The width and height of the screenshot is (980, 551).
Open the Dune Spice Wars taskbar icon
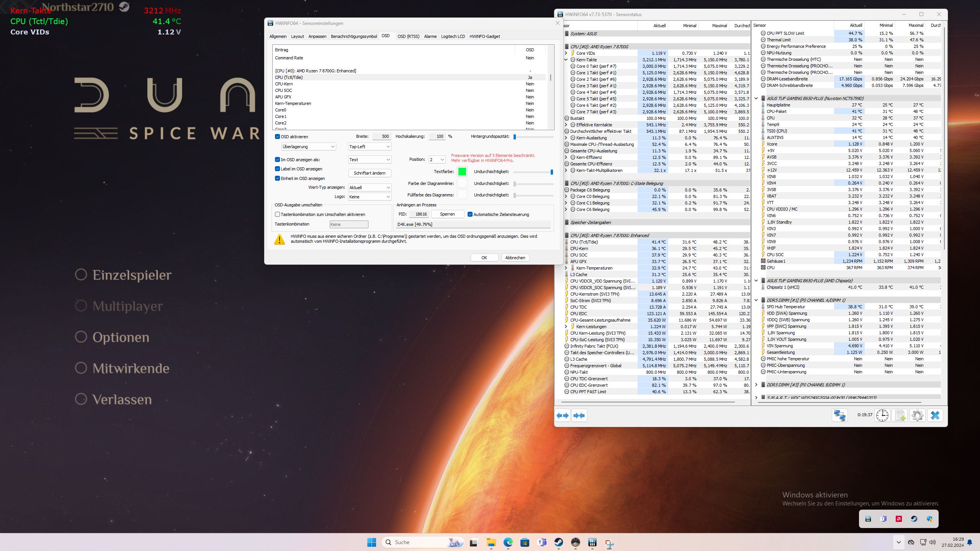pos(576,542)
